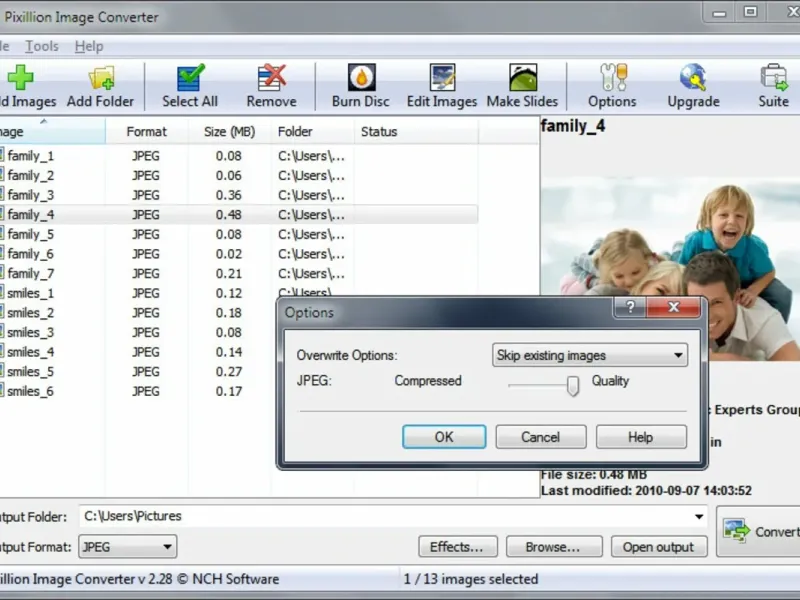Select family_7 in the image list

[31, 273]
